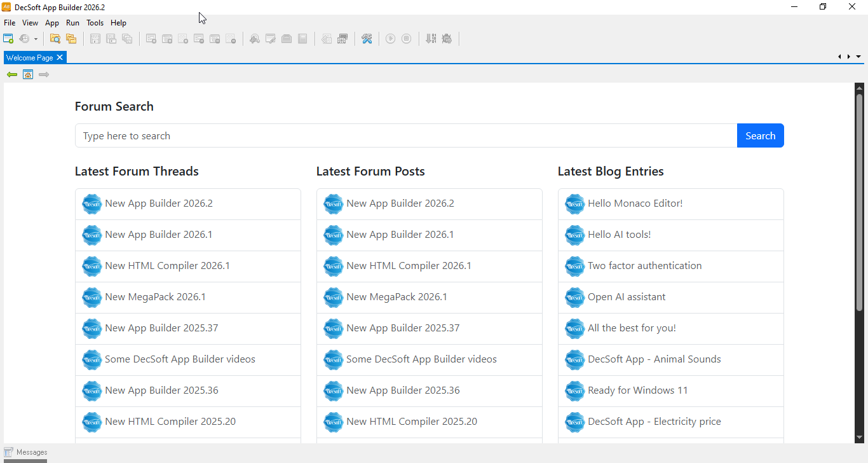Open the Hello Monaco Editor! blog entry
This screenshot has width=868, height=463.
[x=635, y=204]
